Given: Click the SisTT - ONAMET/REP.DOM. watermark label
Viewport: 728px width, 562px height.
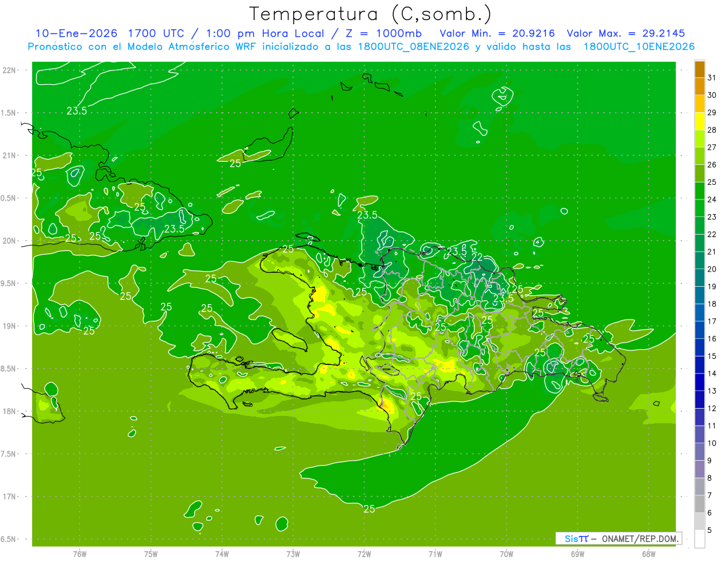Looking at the screenshot, I should (x=618, y=538).
